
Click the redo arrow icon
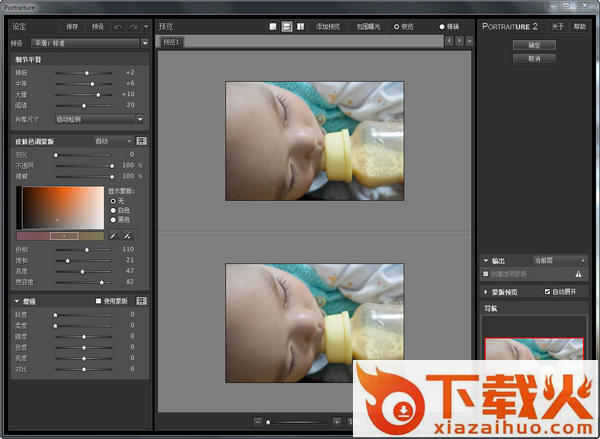[133, 26]
